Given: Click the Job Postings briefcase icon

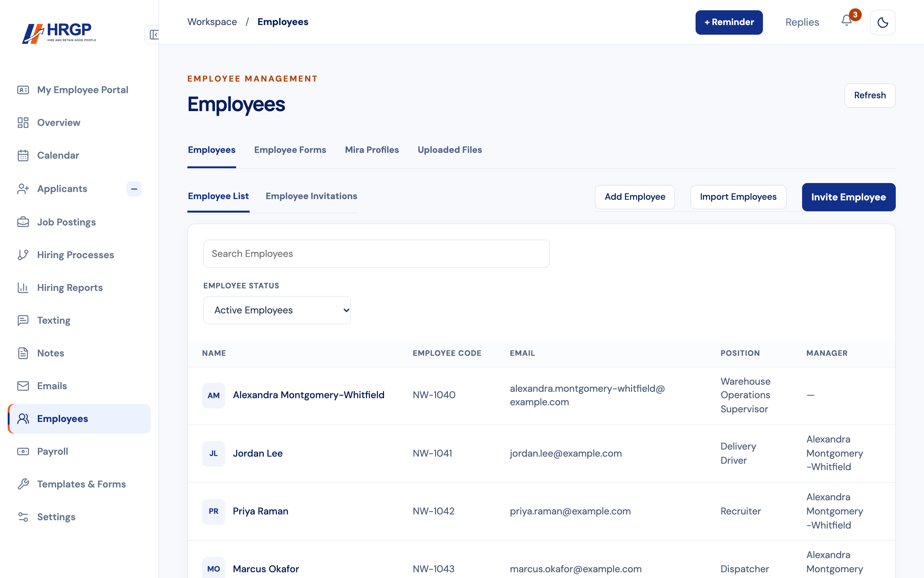Looking at the screenshot, I should [23, 222].
